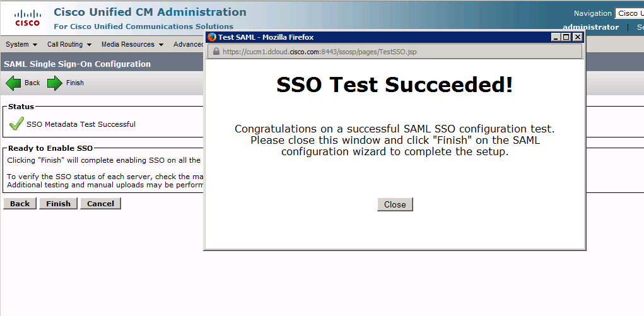This screenshot has width=644, height=316.
Task: Open the Media Resources menu
Action: click(x=132, y=44)
